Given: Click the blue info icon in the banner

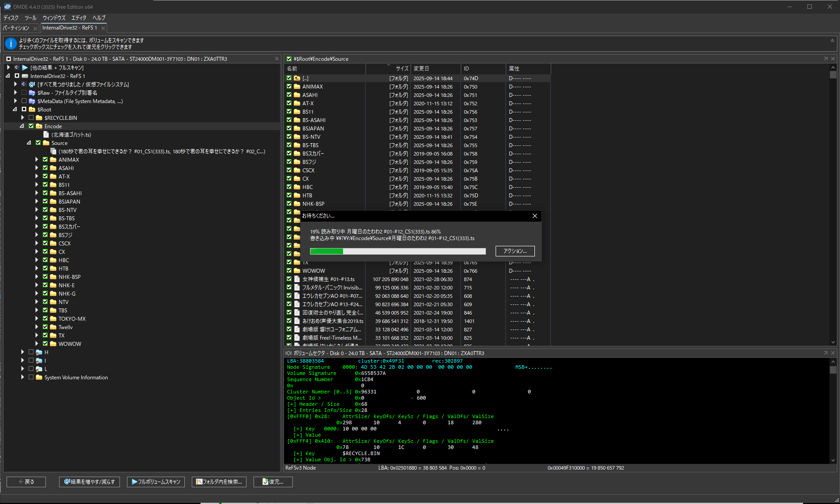Looking at the screenshot, I should (x=11, y=44).
